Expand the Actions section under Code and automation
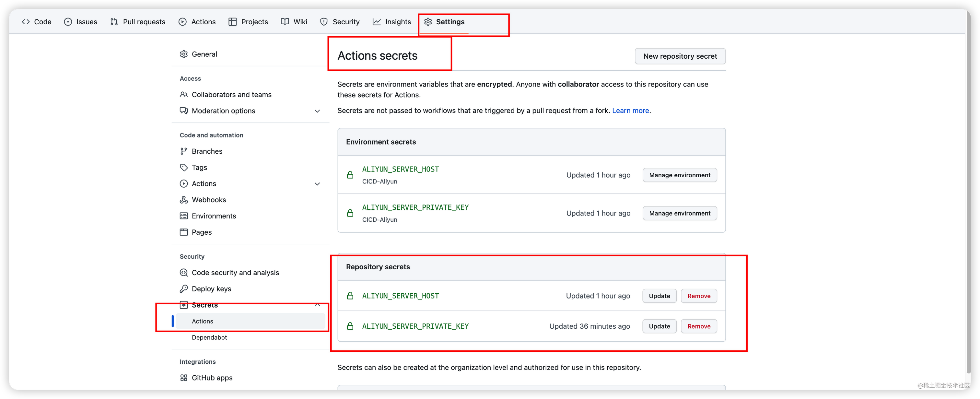This screenshot has height=399, width=980. pos(317,184)
